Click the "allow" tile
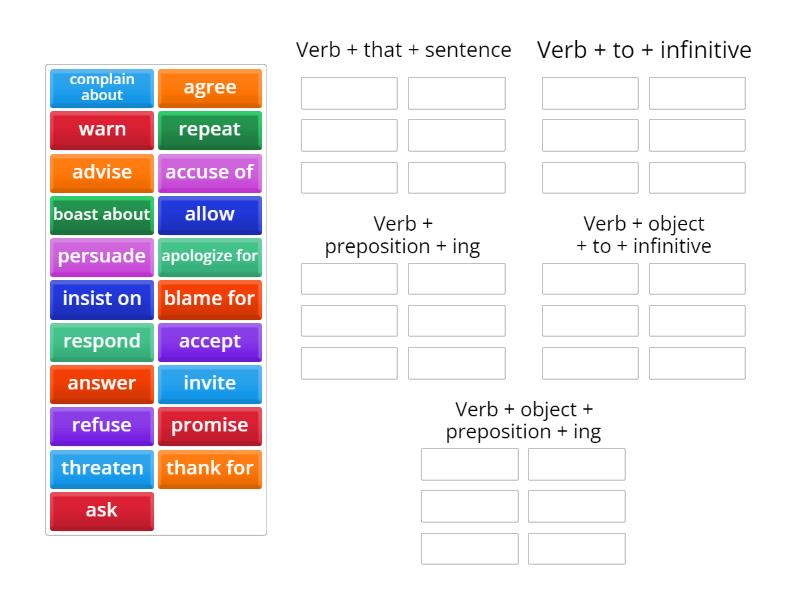 tap(210, 214)
